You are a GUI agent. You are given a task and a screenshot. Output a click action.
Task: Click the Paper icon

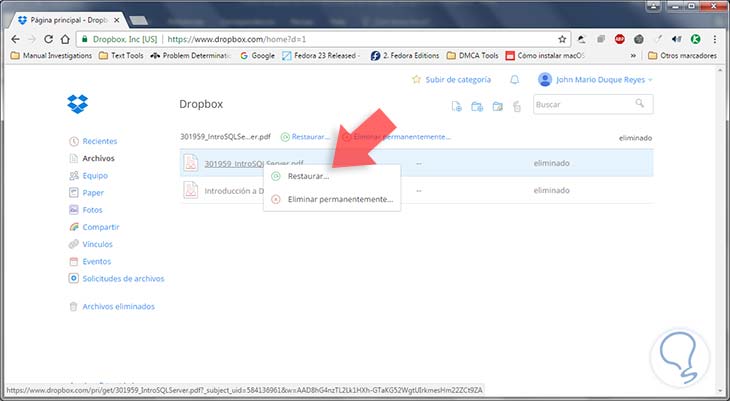pos(74,192)
